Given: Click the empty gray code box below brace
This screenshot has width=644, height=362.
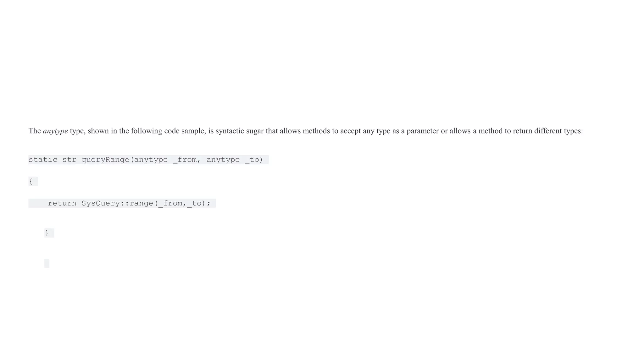Looking at the screenshot, I should click(x=47, y=264).
